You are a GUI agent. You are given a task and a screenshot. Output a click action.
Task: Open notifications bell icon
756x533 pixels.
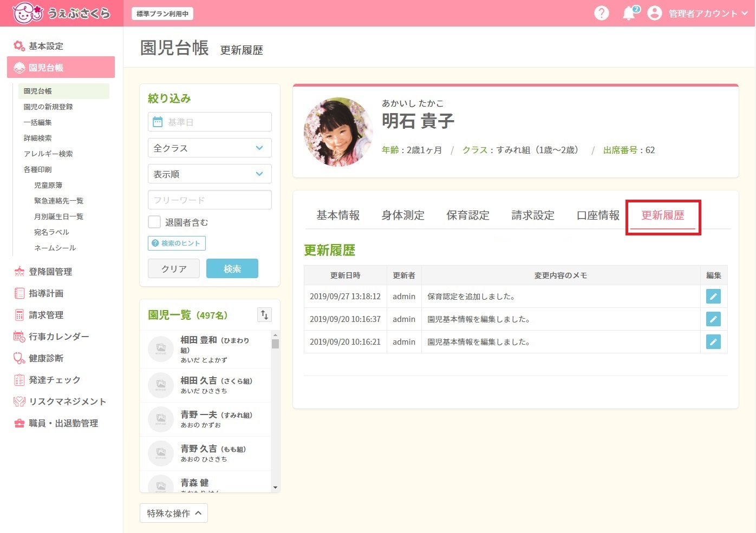click(x=629, y=13)
